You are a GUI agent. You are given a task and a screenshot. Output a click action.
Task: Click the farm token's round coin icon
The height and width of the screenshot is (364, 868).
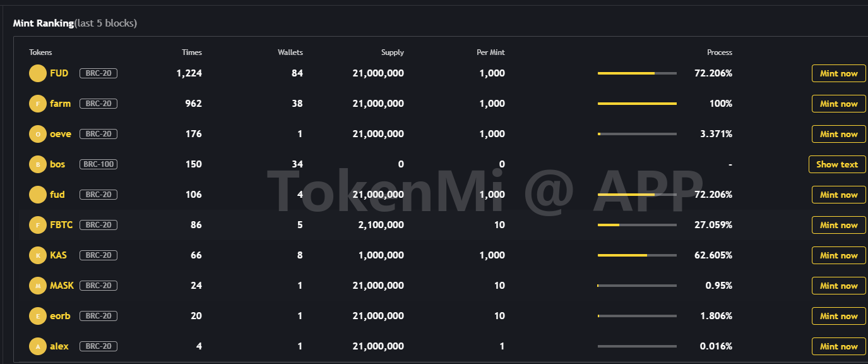(x=38, y=104)
